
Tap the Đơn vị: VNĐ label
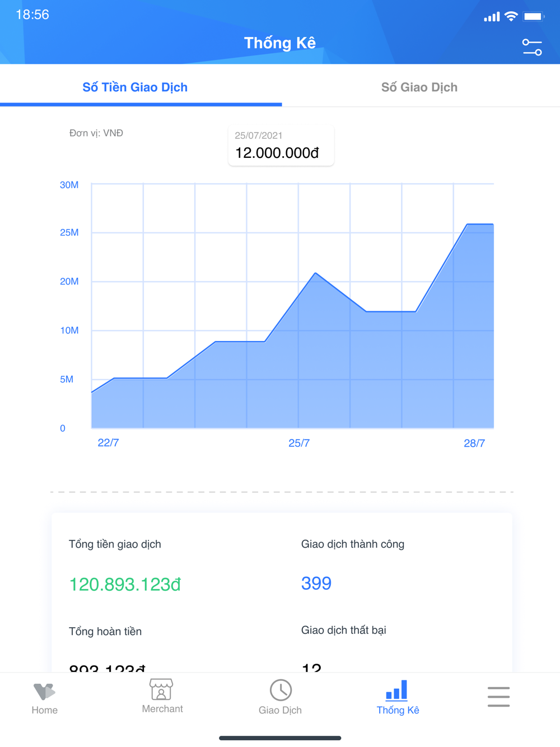pos(96,133)
